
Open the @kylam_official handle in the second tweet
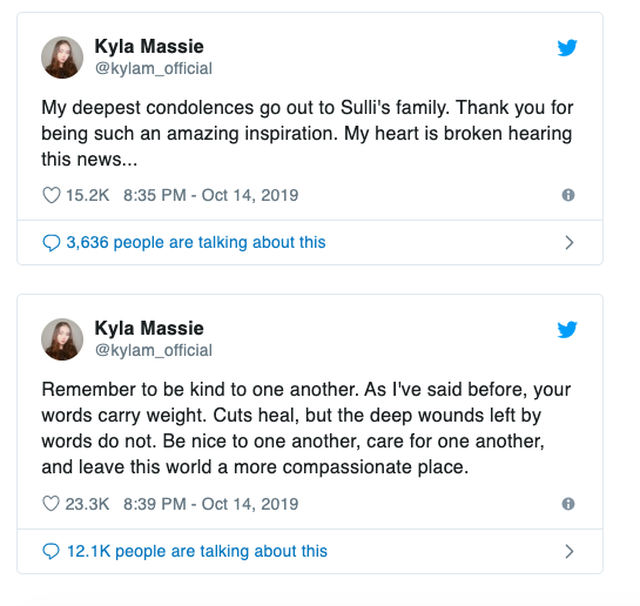pos(153,350)
